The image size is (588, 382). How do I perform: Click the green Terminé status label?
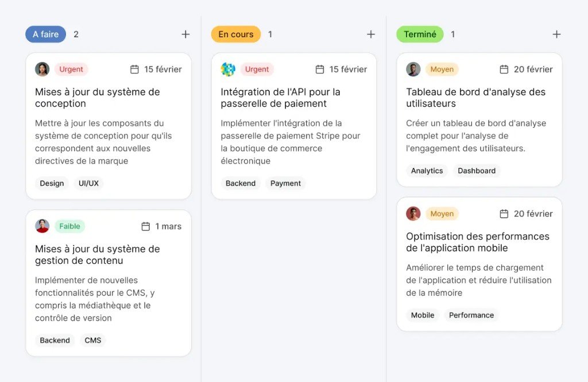[x=420, y=34]
